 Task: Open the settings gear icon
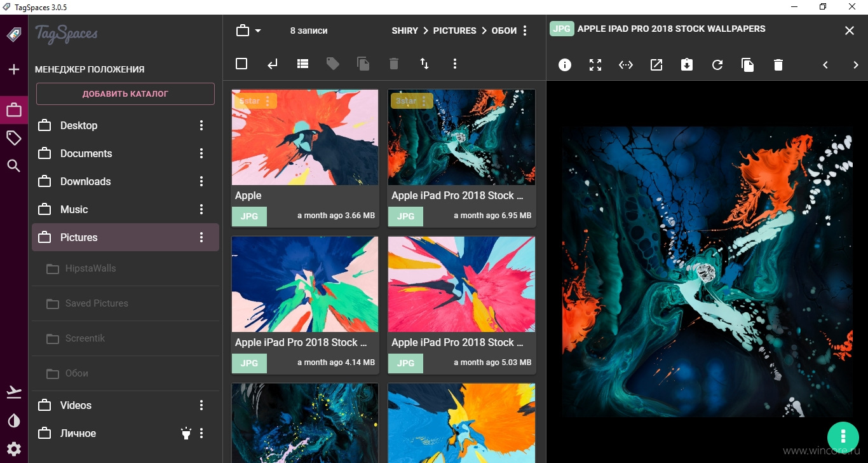pos(13,448)
